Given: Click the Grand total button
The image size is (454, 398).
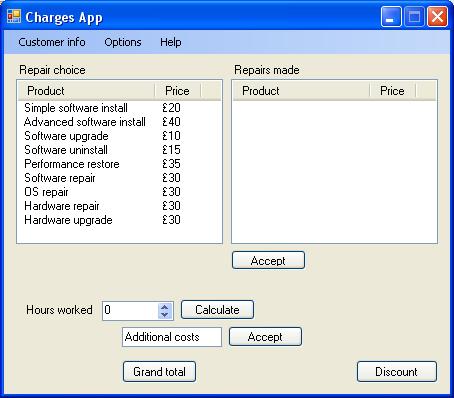Looking at the screenshot, I should coord(159,372).
